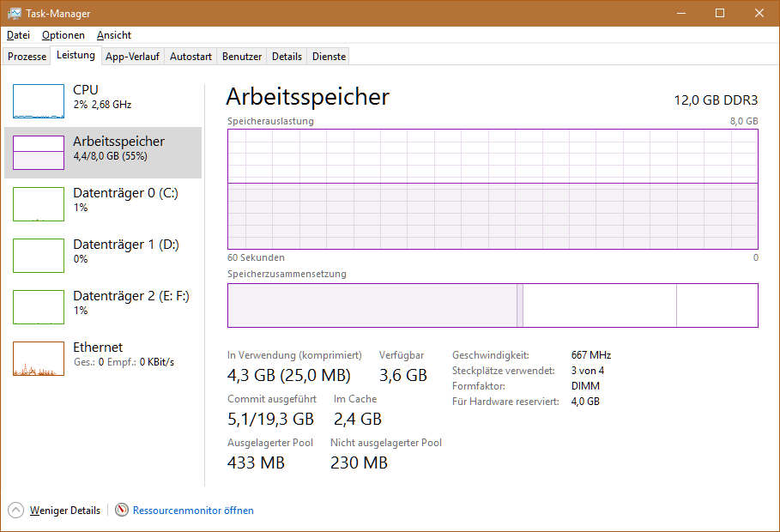Click the 3 von 4 slots value
Screen dimensions: 780x532
tap(588, 371)
